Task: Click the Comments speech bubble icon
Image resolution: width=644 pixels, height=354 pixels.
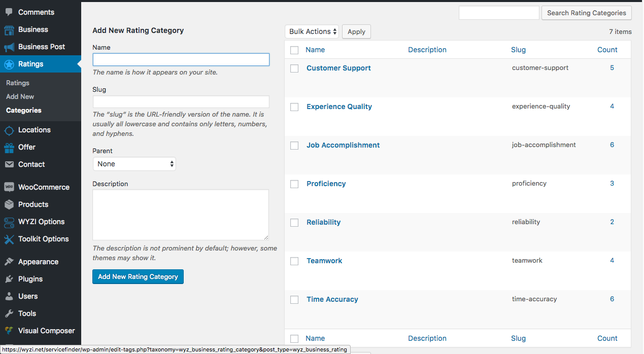Action: (9, 12)
